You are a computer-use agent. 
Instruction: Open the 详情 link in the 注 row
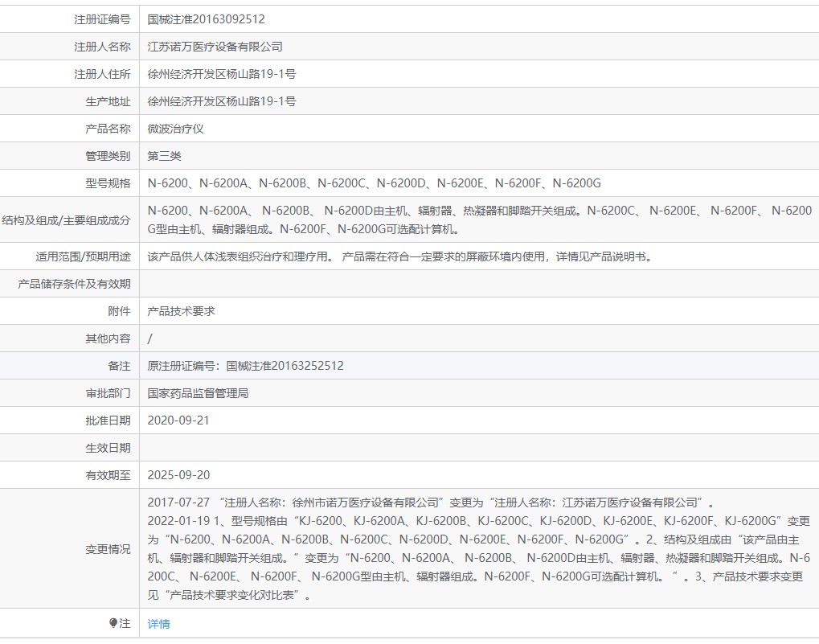[158, 623]
